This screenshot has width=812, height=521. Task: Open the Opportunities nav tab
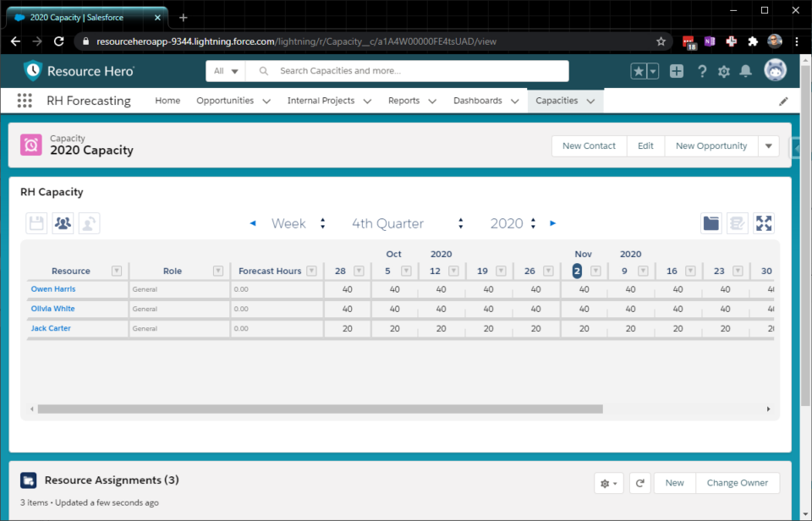click(x=225, y=101)
